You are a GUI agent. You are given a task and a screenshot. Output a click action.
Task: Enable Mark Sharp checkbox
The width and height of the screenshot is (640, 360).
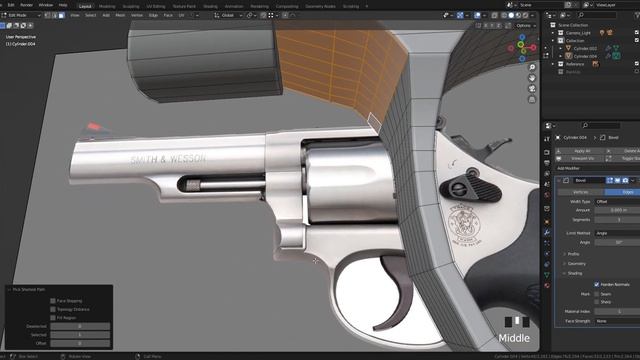pyautogui.click(x=596, y=302)
